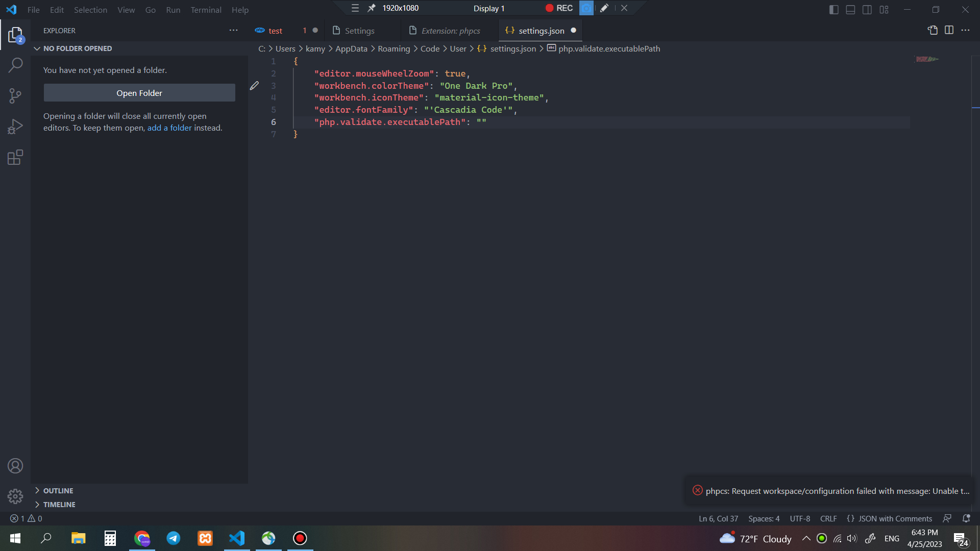Image resolution: width=980 pixels, height=551 pixels.
Task: Open the Edit menu
Action: [x=57, y=10]
